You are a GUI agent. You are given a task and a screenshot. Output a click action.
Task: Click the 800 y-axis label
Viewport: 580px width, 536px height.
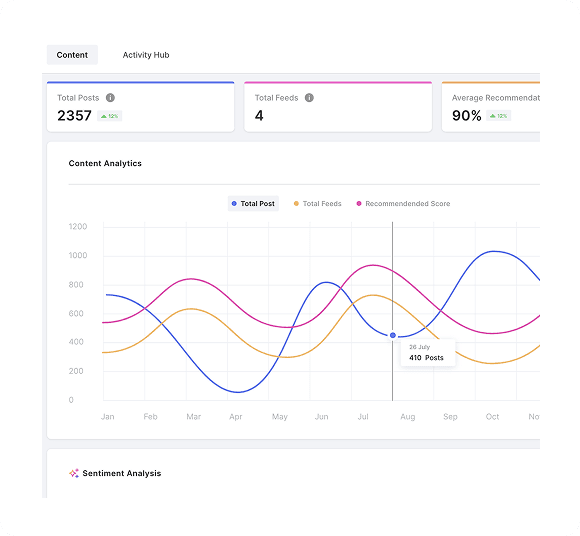point(76,284)
